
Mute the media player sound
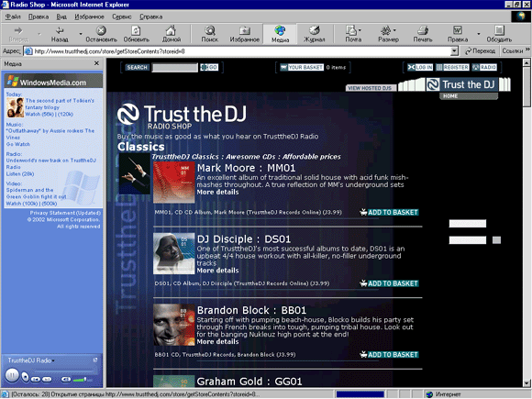(x=66, y=380)
